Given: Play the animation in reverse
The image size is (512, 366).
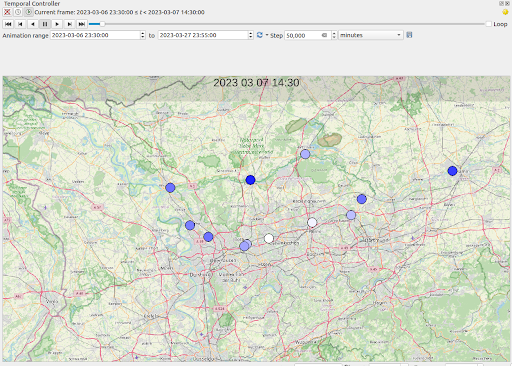Looking at the screenshot, I should click(33, 24).
